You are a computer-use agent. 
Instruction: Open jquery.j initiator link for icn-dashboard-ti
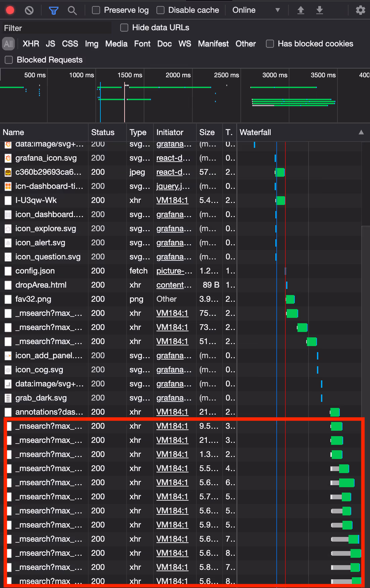click(173, 186)
